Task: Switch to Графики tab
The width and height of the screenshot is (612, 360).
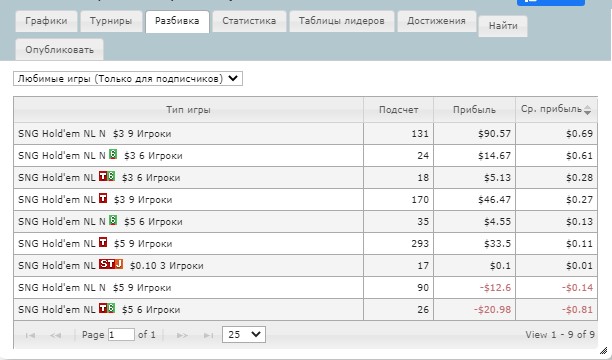Action: point(46,21)
